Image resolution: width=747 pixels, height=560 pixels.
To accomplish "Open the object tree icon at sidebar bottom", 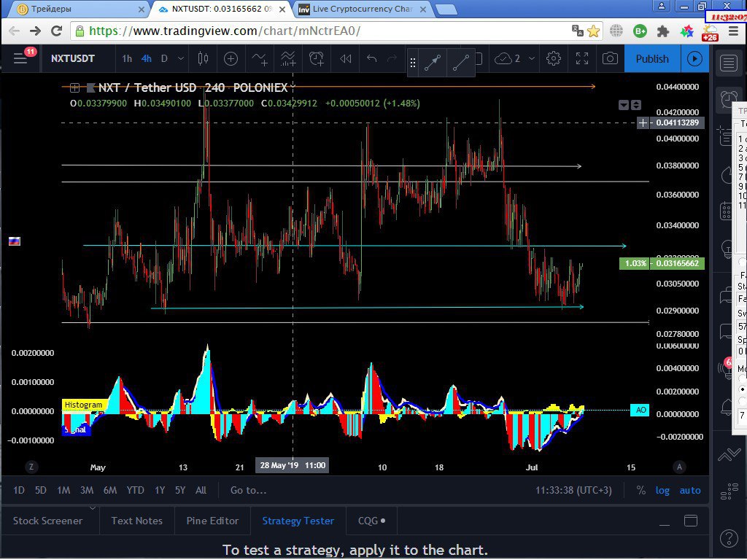I will pyautogui.click(x=729, y=492).
